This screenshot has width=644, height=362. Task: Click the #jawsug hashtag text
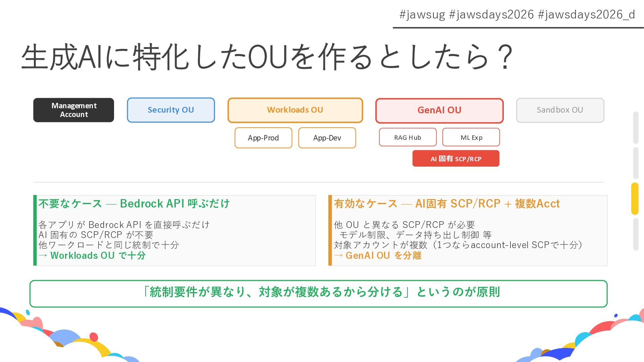click(422, 14)
